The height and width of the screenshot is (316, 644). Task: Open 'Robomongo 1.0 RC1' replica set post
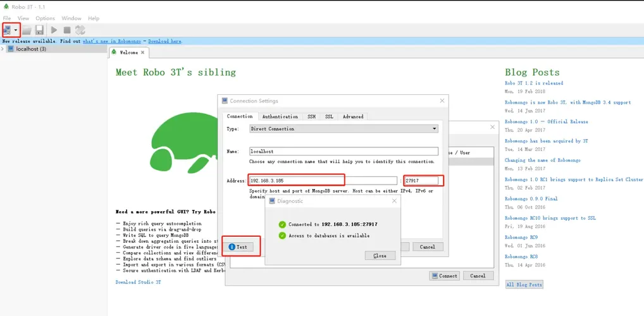pos(574,179)
